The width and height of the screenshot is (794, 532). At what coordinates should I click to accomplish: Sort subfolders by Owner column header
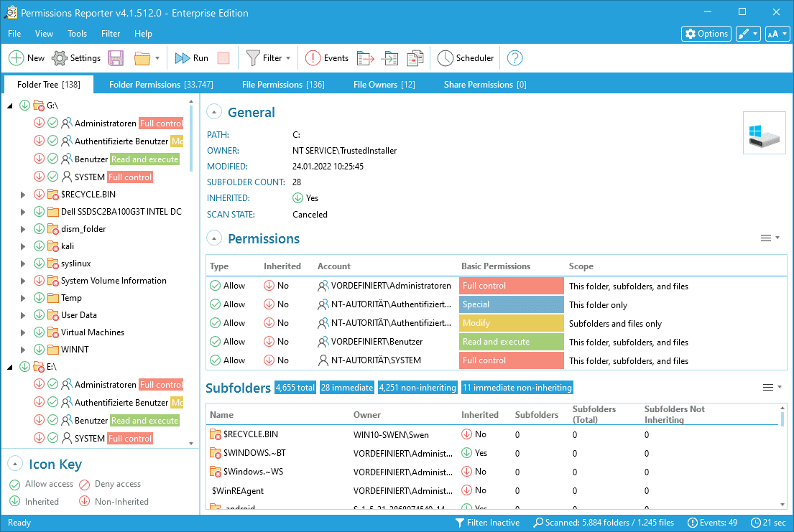point(366,415)
